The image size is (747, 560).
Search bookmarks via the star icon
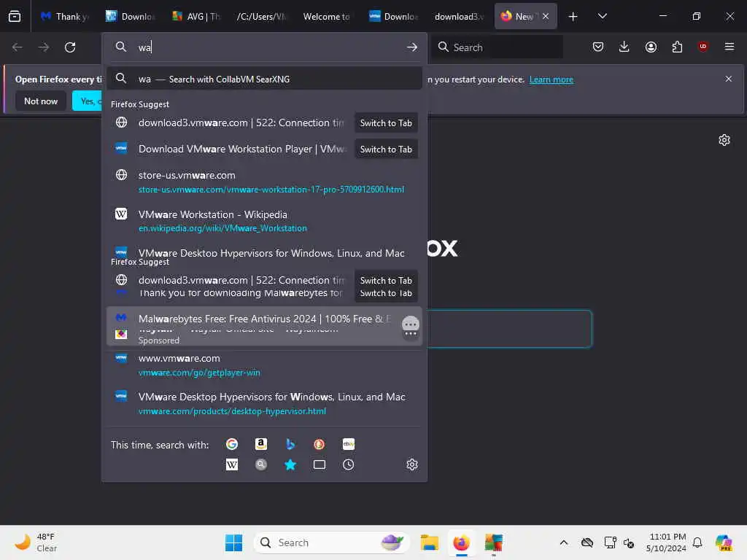click(290, 464)
